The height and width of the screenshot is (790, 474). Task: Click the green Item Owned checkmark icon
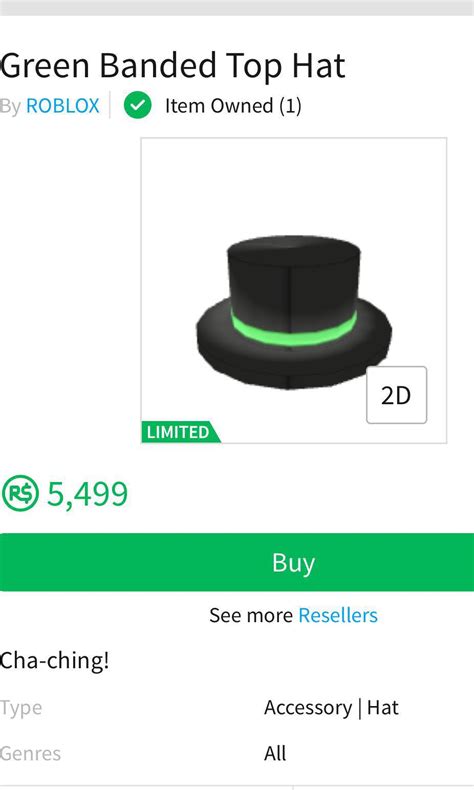click(138, 105)
